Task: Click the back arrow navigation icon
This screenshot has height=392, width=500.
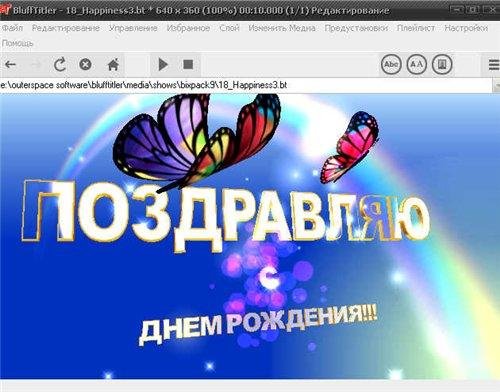Action: [x=11, y=64]
